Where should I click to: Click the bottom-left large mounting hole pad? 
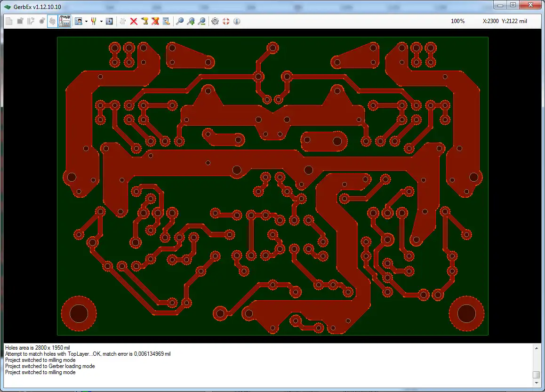pyautogui.click(x=79, y=313)
